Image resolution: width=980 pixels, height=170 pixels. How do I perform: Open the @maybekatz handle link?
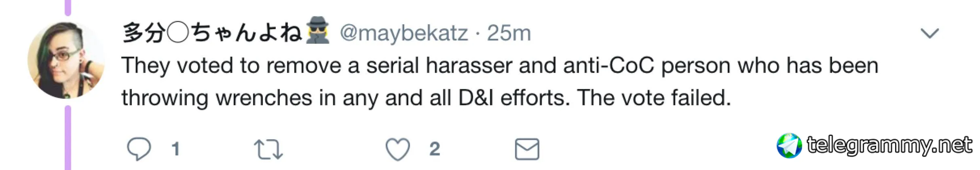click(x=403, y=33)
